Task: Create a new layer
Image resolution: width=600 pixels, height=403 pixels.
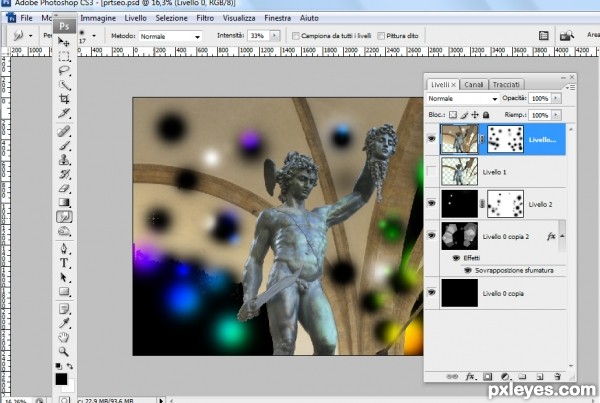Action: (x=540, y=377)
